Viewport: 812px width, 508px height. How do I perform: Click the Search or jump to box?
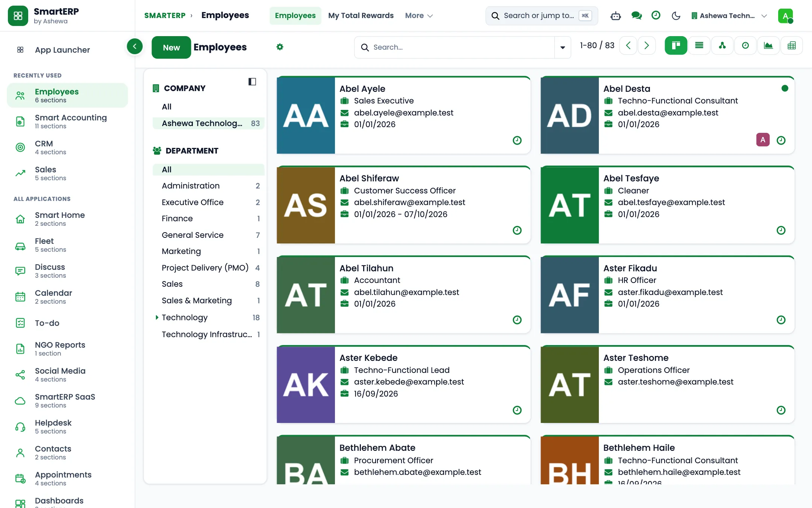[542, 16]
